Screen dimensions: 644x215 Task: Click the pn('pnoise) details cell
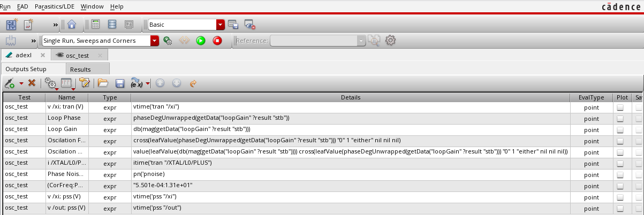(x=351, y=174)
